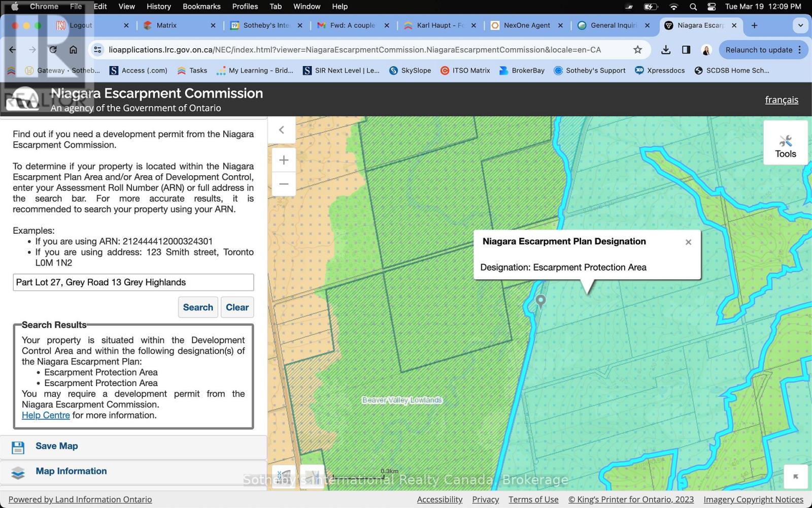The width and height of the screenshot is (812, 508).
Task: Open the Bookmarks menu
Action: 201,7
